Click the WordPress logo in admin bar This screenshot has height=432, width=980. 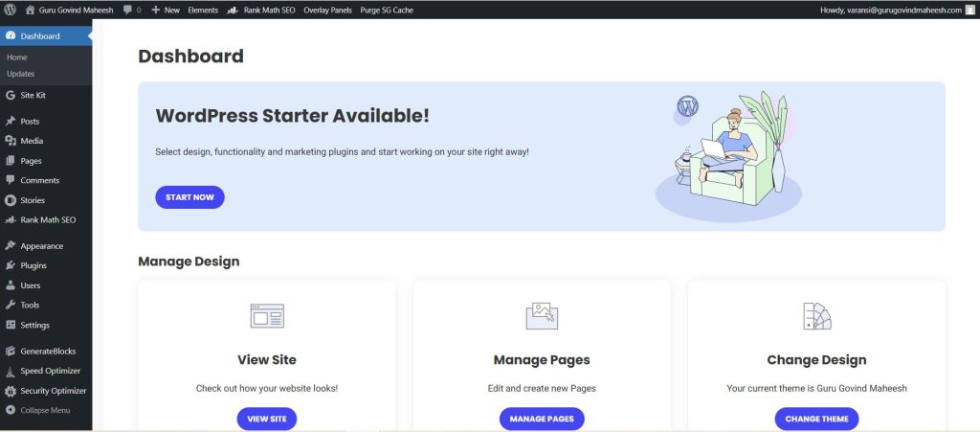tap(10, 10)
